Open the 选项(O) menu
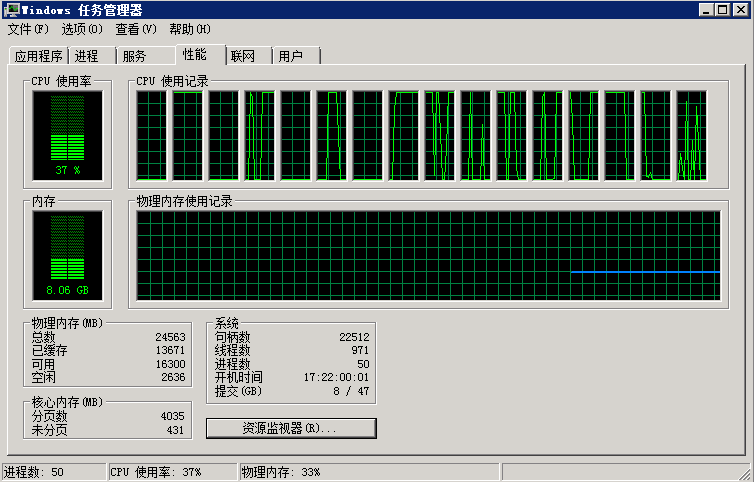Image resolution: width=754 pixels, height=482 pixels. click(x=82, y=29)
